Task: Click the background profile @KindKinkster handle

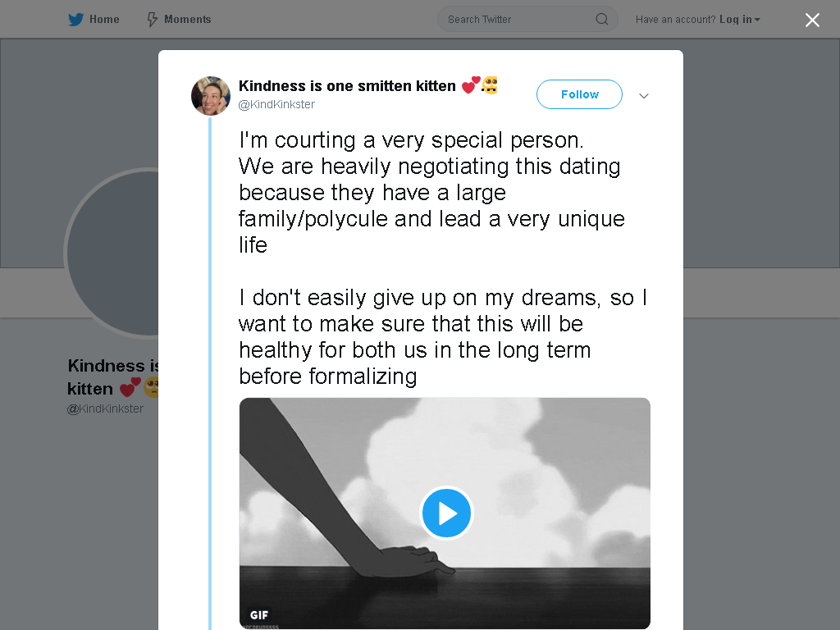Action: pyautogui.click(x=105, y=409)
